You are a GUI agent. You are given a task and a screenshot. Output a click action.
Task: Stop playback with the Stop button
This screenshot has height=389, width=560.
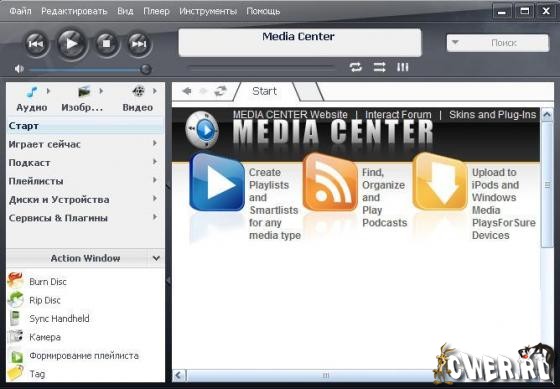(x=106, y=44)
